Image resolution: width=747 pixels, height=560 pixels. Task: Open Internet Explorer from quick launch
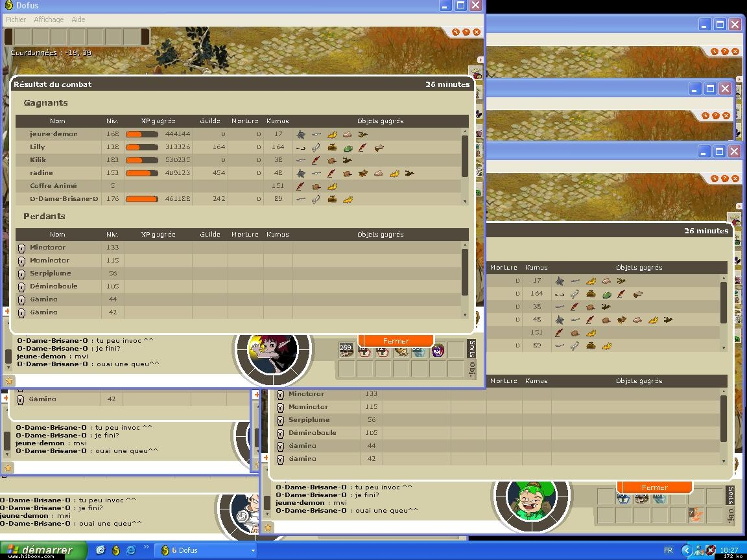point(131,550)
